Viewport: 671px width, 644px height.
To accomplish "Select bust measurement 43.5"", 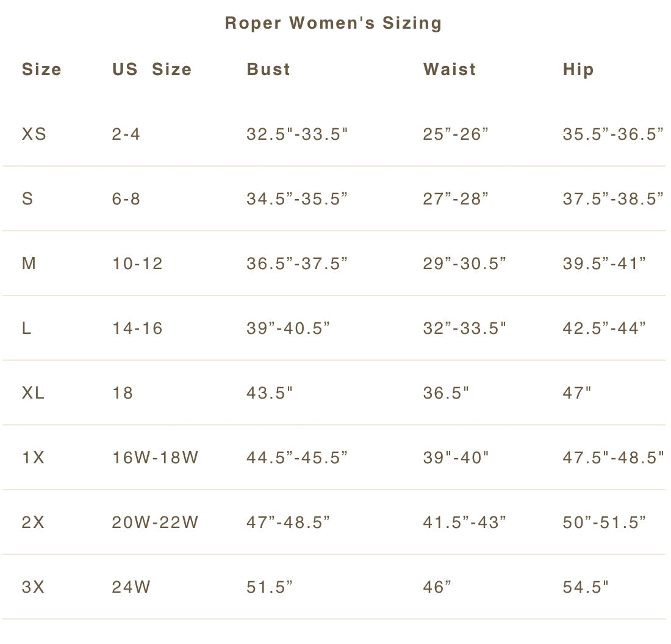I will [x=270, y=393].
